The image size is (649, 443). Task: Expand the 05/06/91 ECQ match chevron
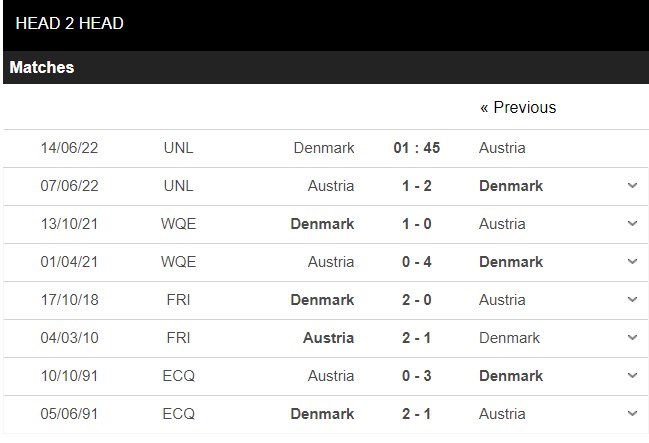[632, 414]
